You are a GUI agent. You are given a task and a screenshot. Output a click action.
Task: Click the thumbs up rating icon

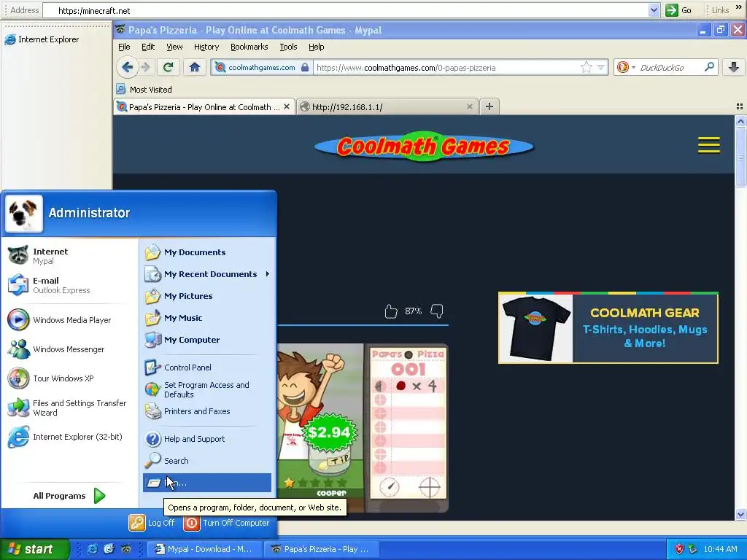coord(391,311)
